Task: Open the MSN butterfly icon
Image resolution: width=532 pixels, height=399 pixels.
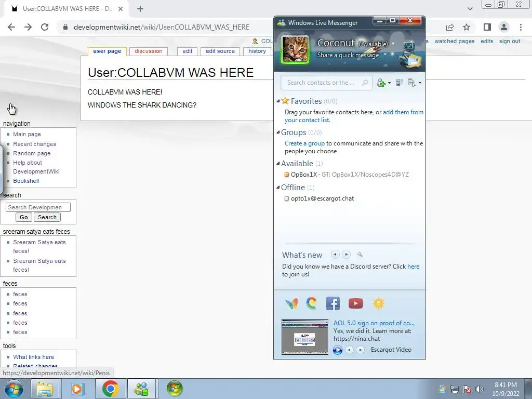Action: coord(291,303)
